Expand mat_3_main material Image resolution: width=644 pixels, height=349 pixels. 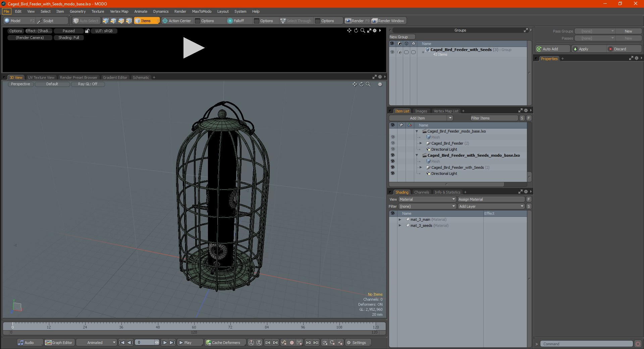pyautogui.click(x=400, y=219)
